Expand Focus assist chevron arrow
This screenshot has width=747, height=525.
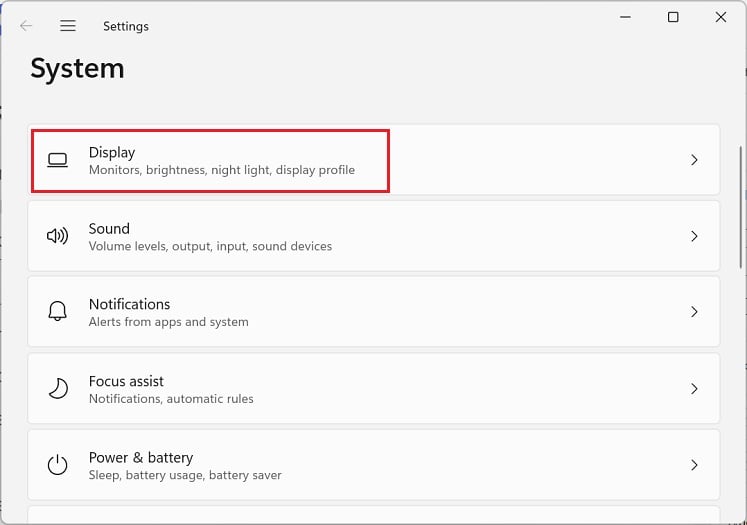point(694,389)
